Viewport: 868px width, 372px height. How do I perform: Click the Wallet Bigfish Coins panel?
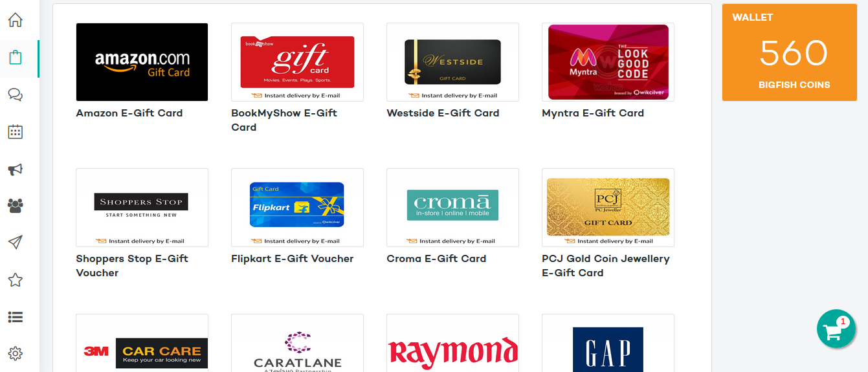tap(790, 52)
